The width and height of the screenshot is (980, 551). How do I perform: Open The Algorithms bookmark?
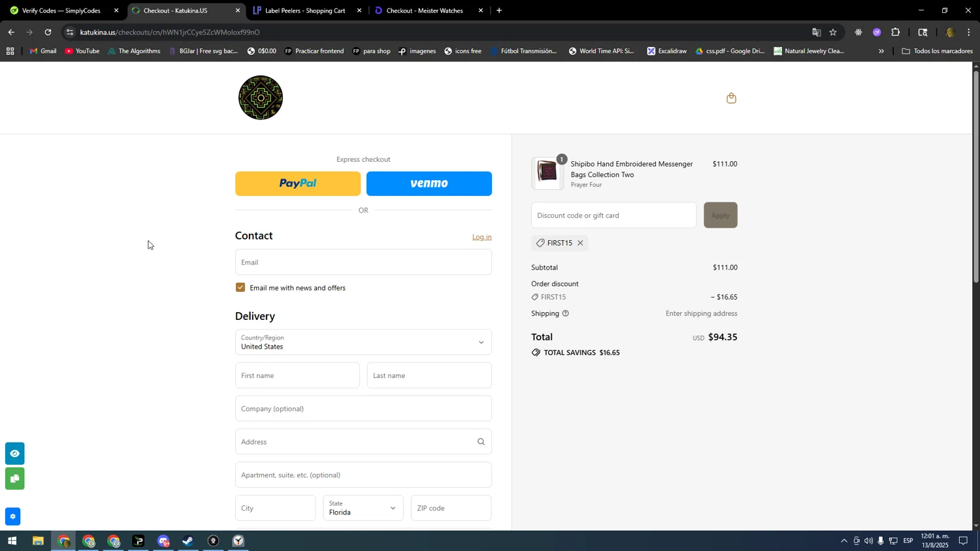tap(134, 51)
